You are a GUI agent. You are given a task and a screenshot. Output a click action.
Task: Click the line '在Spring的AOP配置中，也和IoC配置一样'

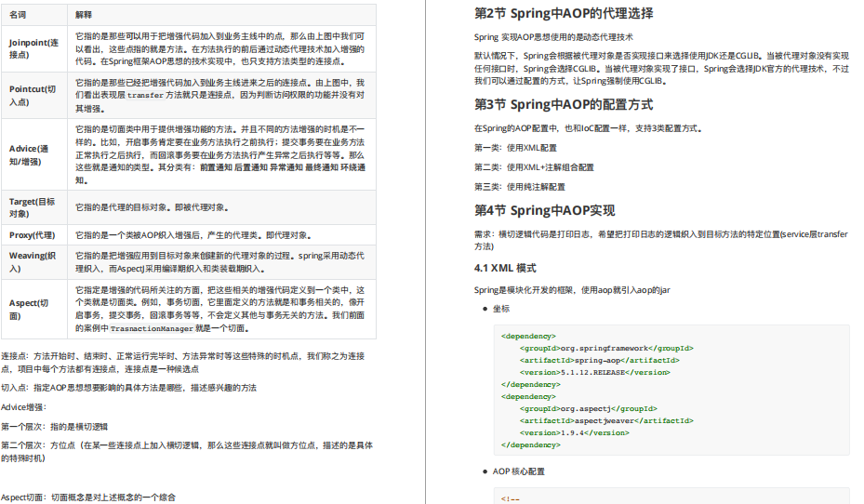click(x=588, y=128)
